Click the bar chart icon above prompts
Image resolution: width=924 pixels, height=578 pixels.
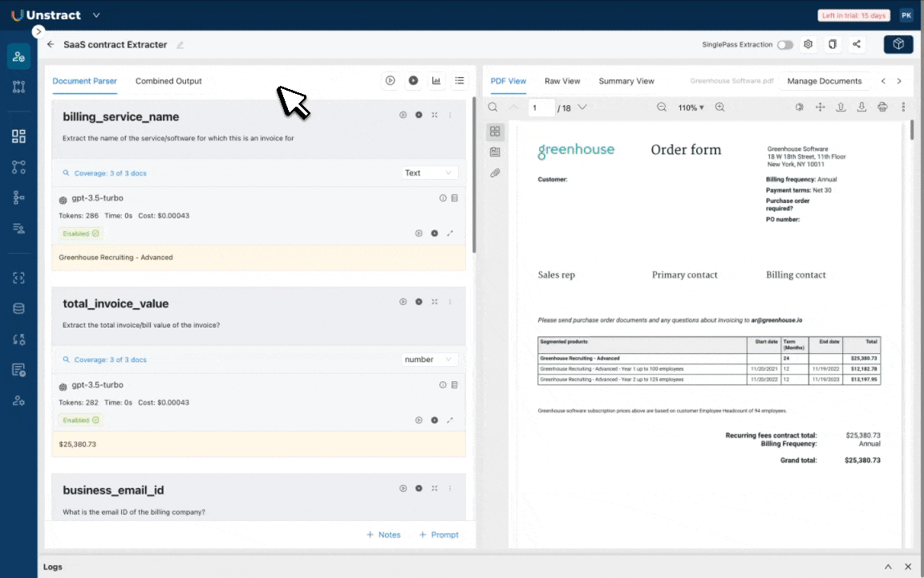[436, 80]
